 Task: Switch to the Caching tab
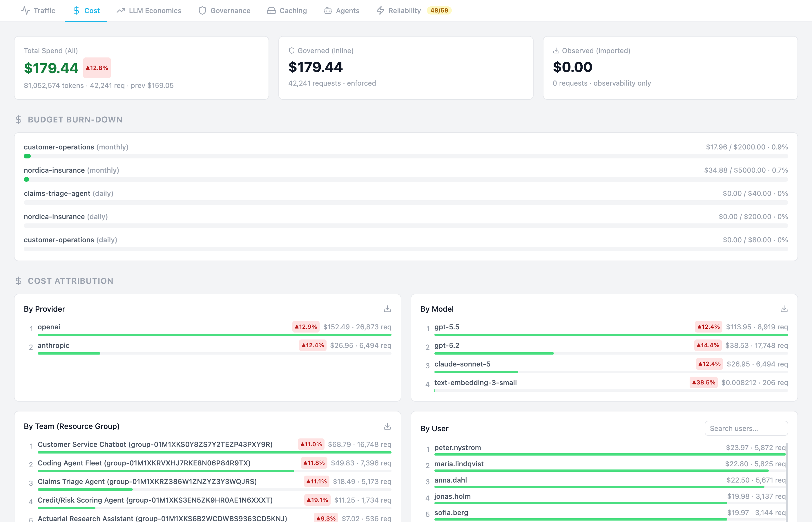point(287,10)
